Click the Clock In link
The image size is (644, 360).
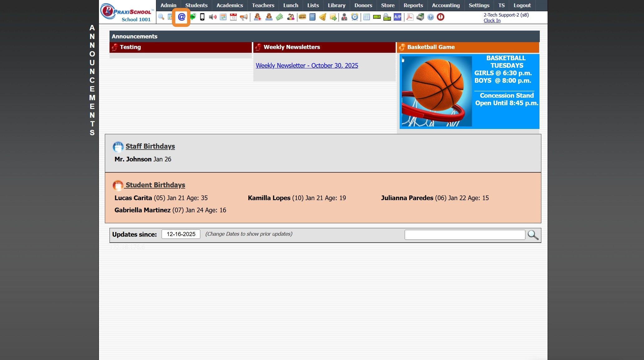[492, 21]
